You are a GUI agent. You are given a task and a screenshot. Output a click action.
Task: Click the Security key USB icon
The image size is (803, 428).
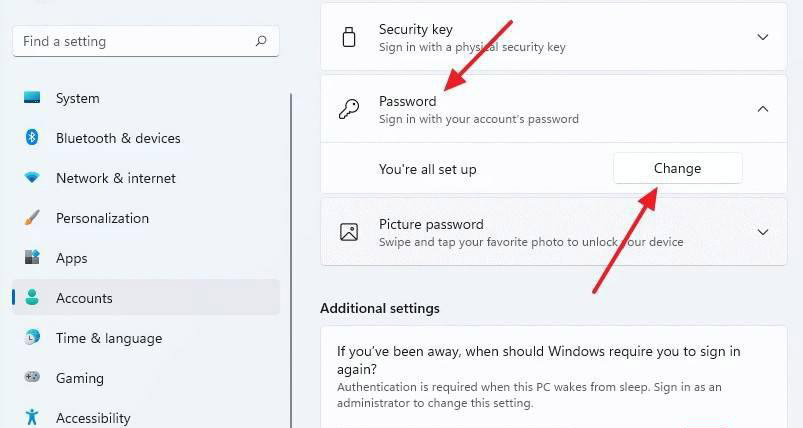[349, 38]
